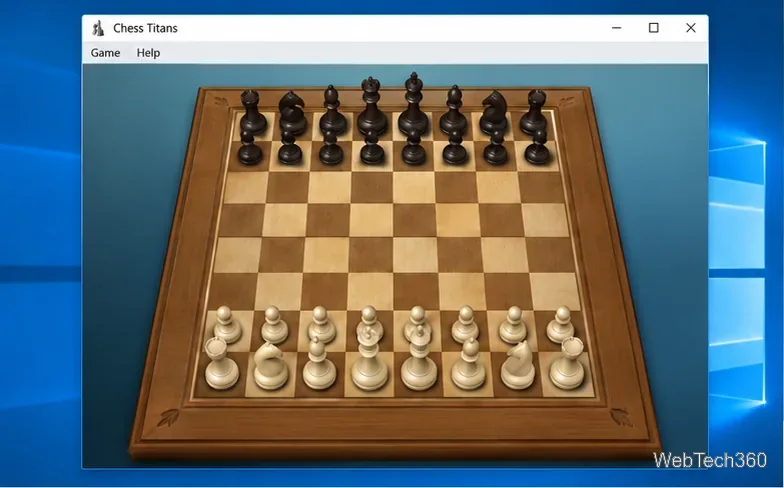784x488 pixels.
Task: Click the empty d4 board square
Action: (370, 255)
